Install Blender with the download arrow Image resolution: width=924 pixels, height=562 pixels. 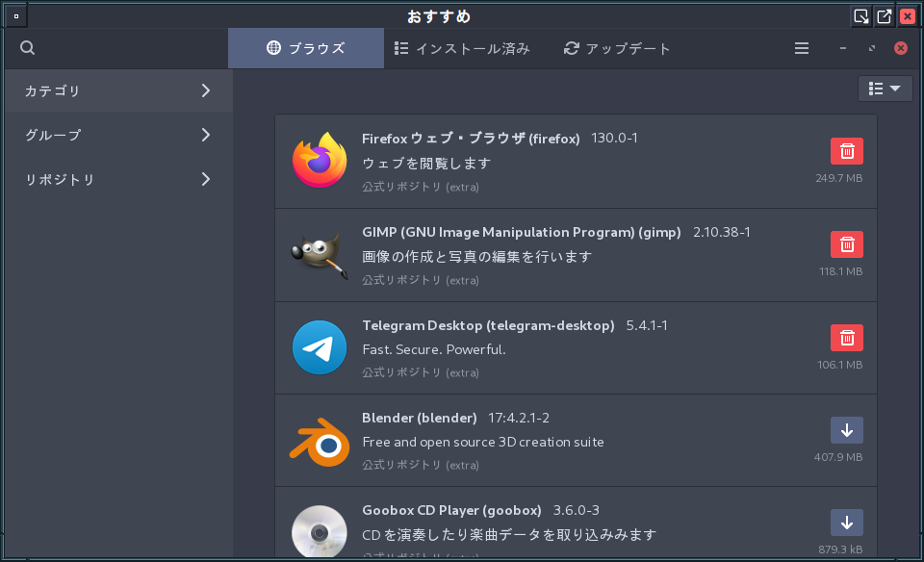click(847, 430)
